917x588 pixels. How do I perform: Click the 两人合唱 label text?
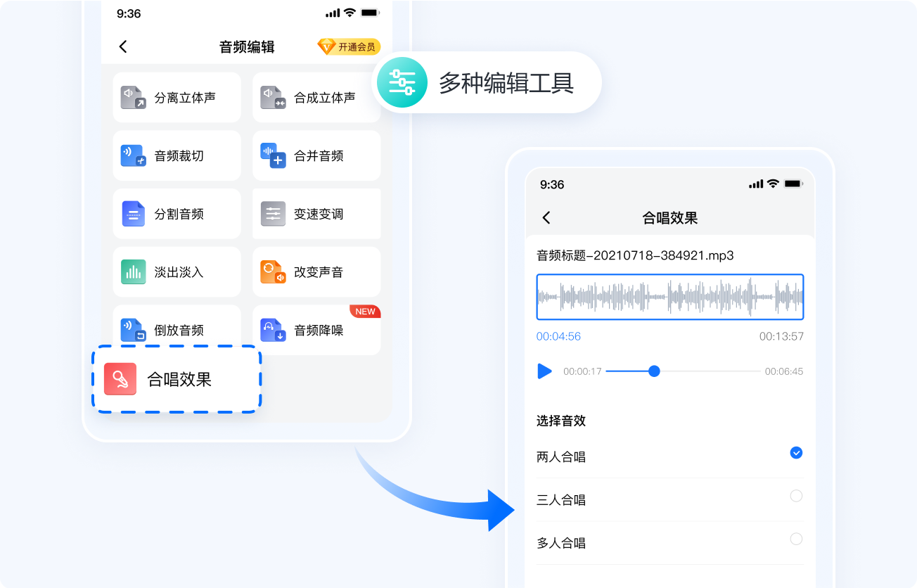point(561,457)
